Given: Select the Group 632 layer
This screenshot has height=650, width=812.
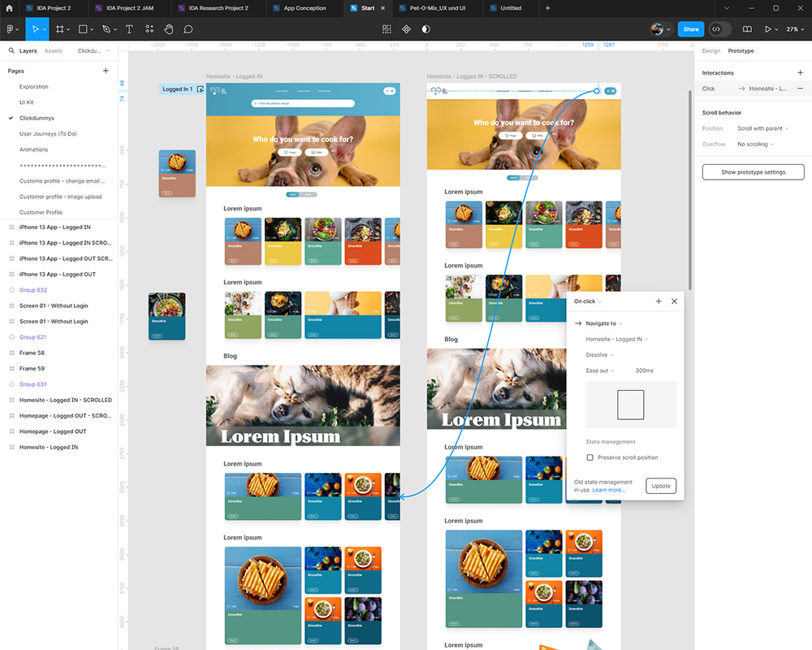Looking at the screenshot, I should 33,290.
